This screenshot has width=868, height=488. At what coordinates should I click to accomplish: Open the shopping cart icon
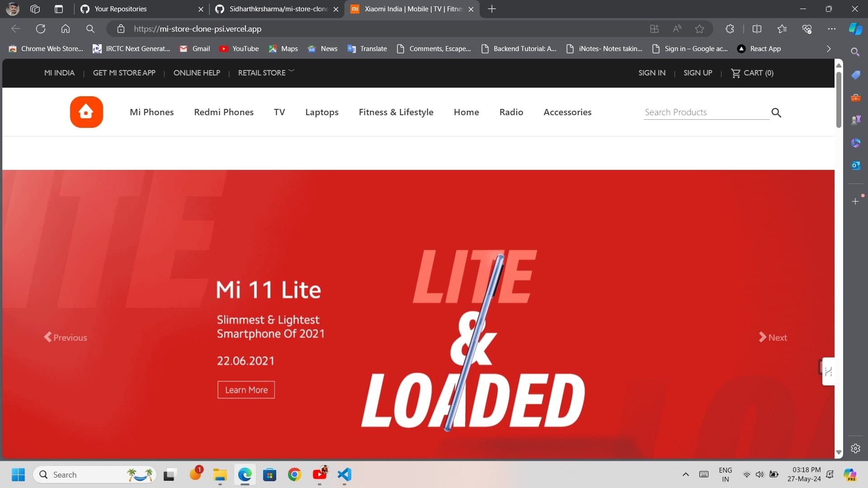coord(736,73)
